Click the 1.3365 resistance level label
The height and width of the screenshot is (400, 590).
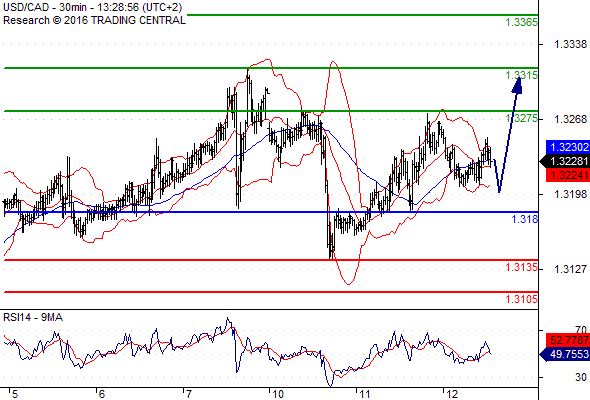click(x=522, y=23)
